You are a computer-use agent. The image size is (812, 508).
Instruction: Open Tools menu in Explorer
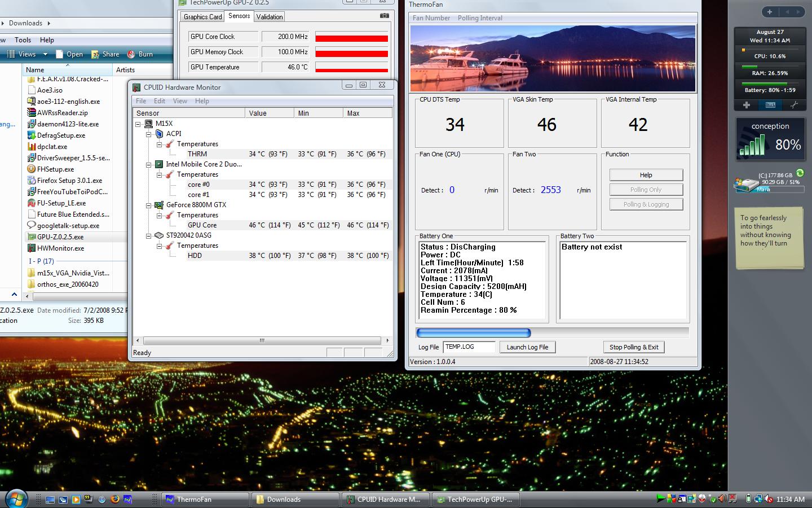pyautogui.click(x=23, y=40)
